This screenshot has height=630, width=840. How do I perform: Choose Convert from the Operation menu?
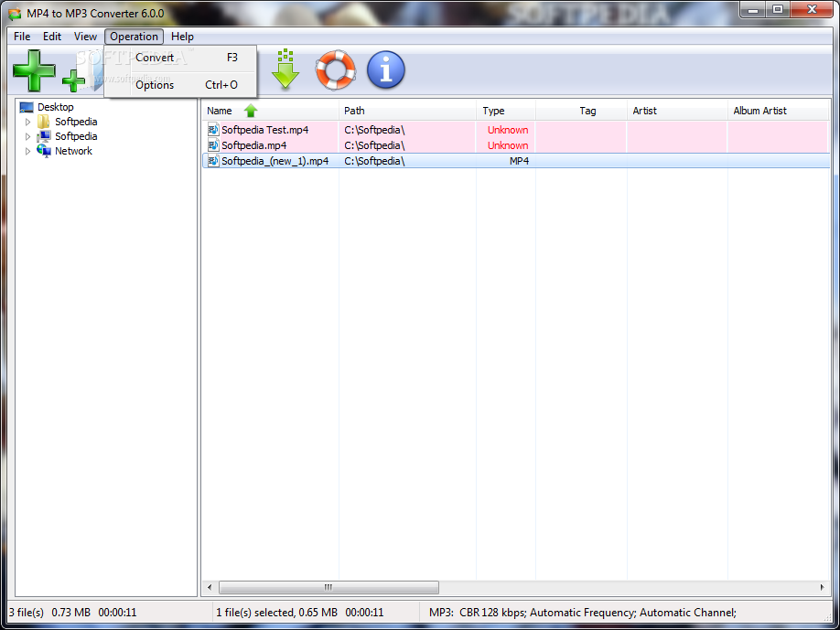point(181,58)
